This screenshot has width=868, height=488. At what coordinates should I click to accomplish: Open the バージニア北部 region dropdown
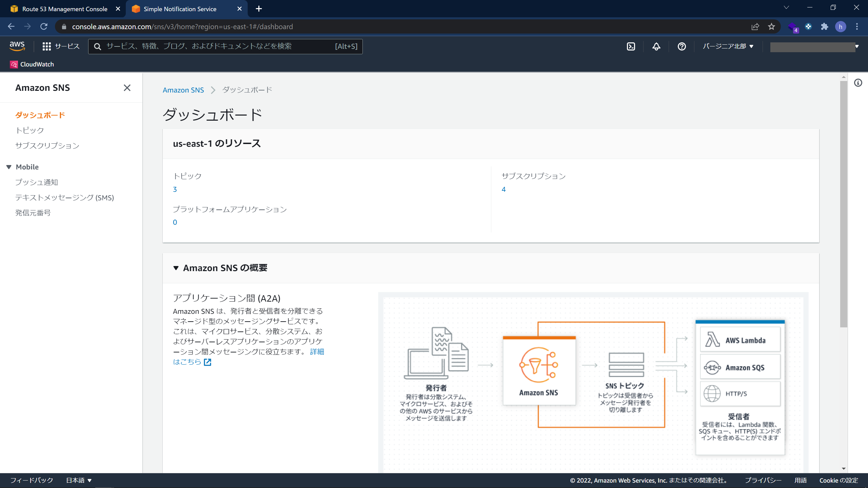click(x=728, y=46)
